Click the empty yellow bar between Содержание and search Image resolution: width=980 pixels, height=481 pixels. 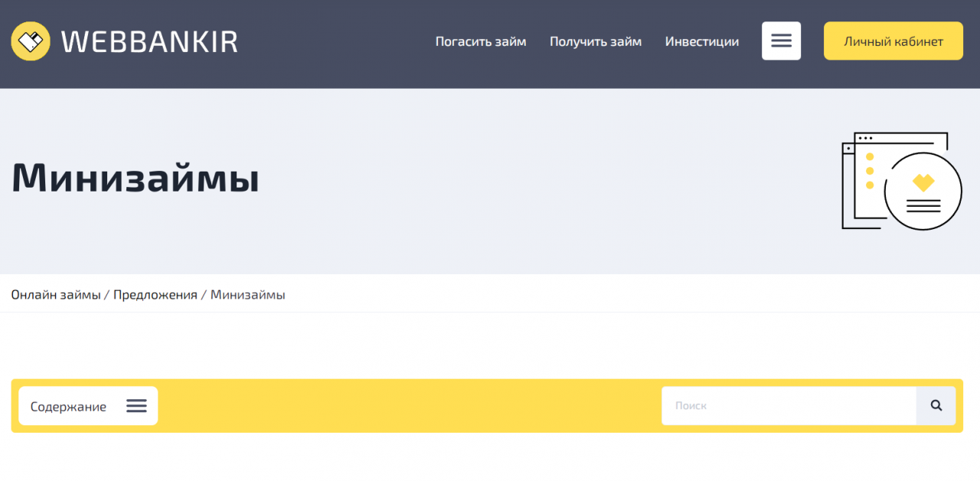410,406
